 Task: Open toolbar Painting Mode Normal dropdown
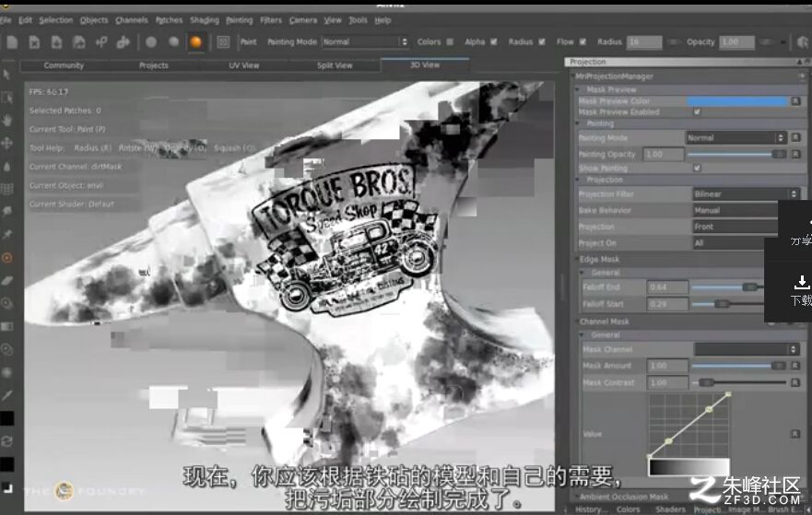tap(365, 42)
